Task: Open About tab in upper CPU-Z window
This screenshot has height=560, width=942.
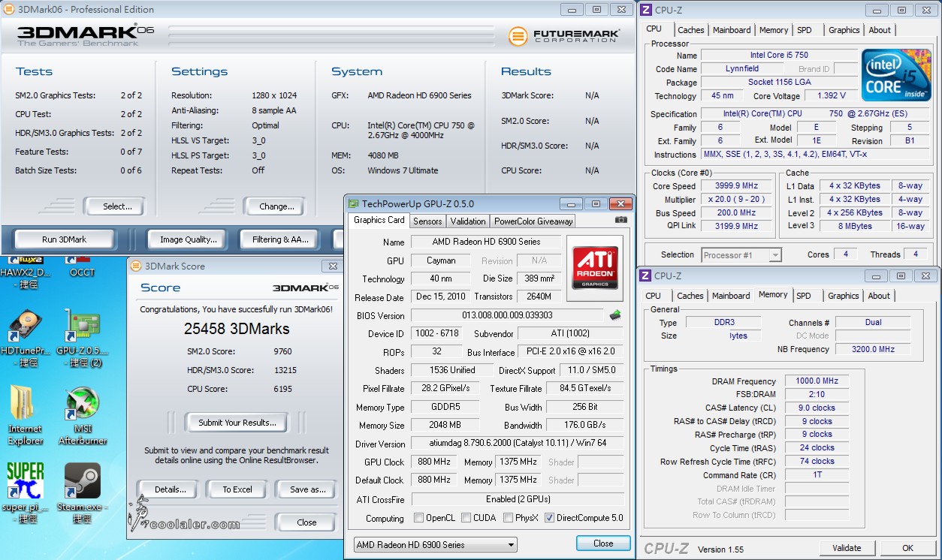Action: click(880, 30)
